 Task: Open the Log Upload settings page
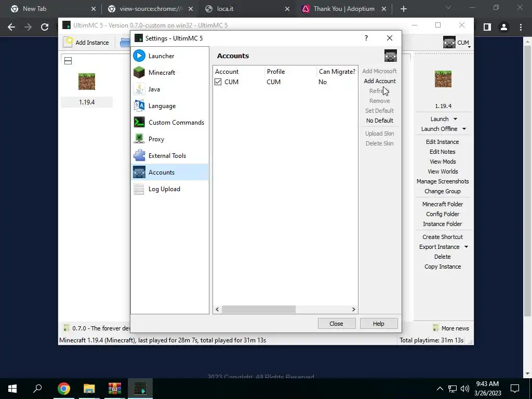tap(170, 189)
